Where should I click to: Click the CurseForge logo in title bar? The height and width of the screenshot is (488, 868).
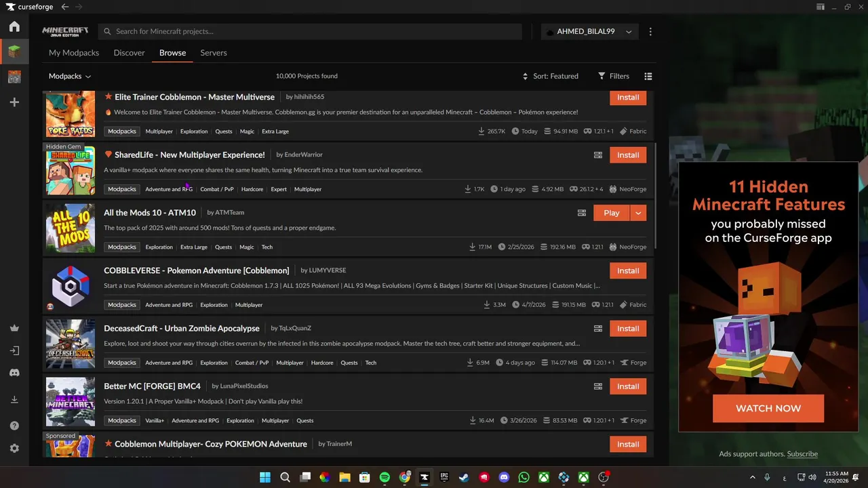tap(30, 7)
